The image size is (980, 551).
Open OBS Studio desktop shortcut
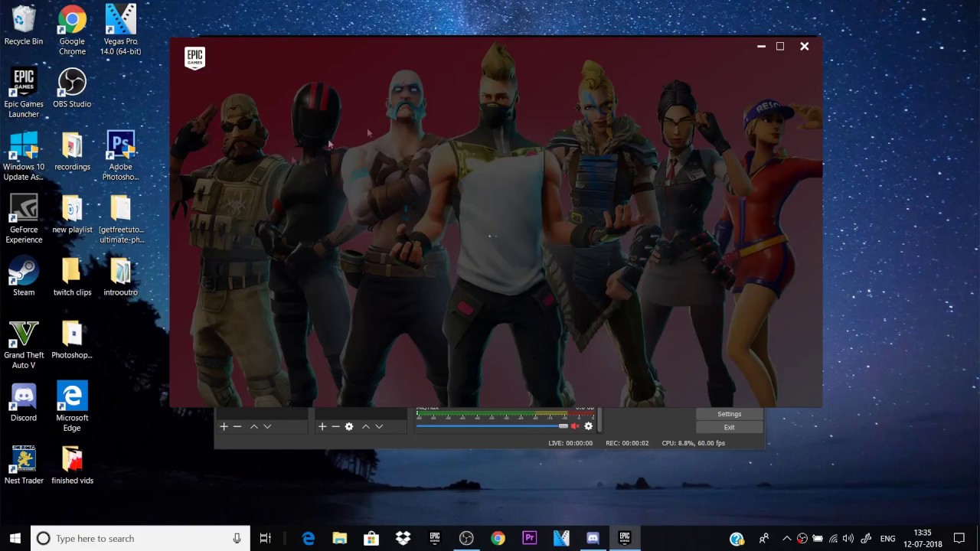coord(72,89)
